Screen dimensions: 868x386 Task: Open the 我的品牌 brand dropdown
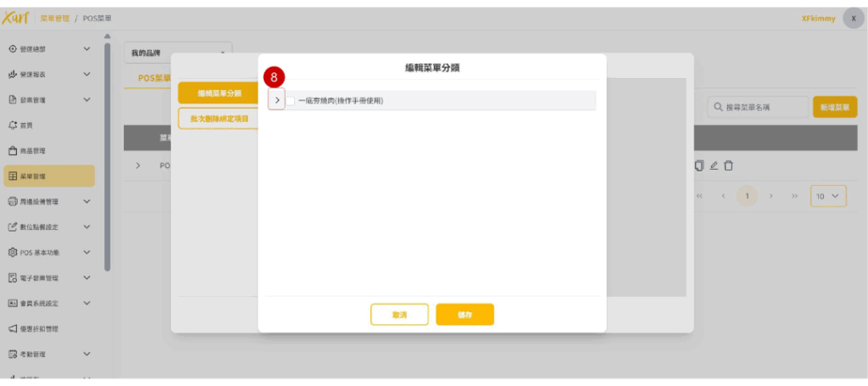pos(178,53)
